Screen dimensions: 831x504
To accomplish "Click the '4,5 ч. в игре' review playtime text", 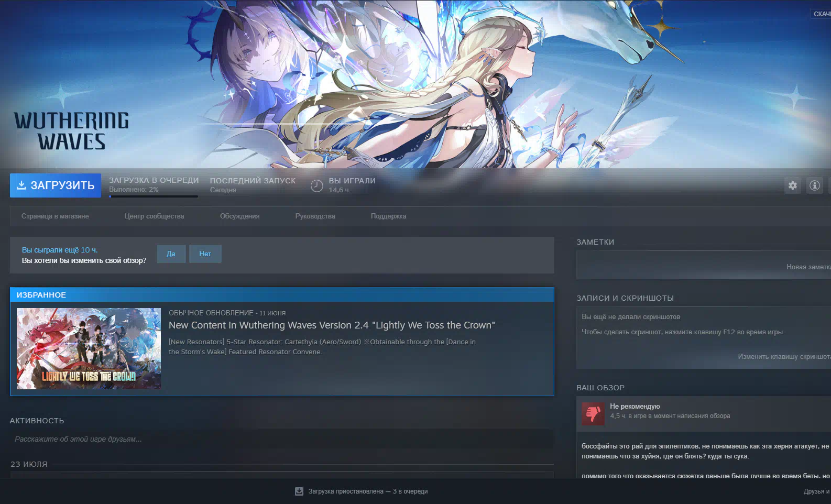I will click(x=670, y=416).
